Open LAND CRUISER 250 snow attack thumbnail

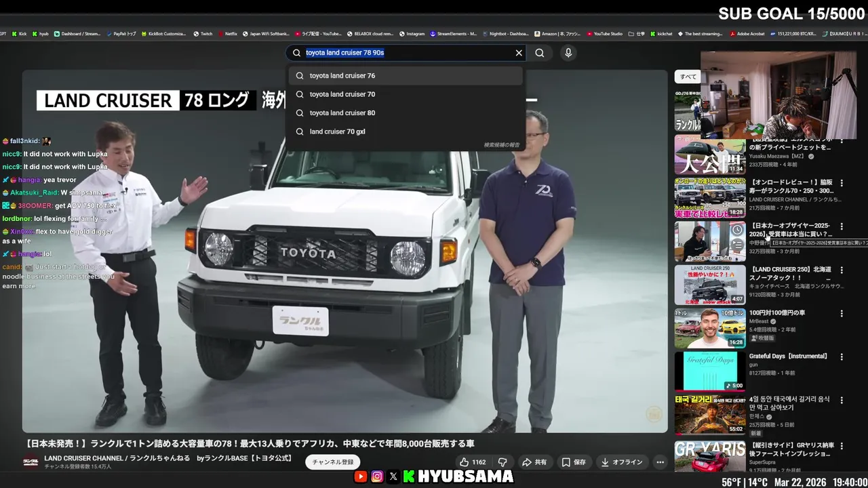710,285
